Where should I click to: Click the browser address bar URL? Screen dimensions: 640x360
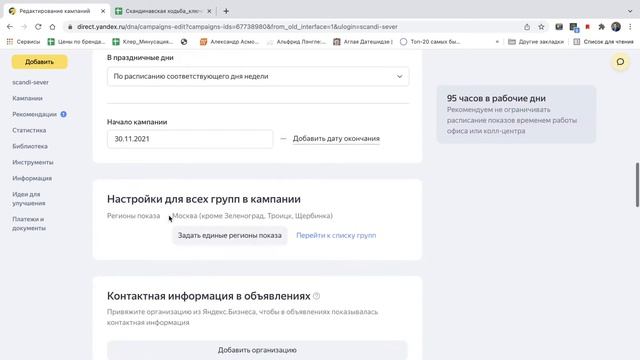[x=237, y=27]
